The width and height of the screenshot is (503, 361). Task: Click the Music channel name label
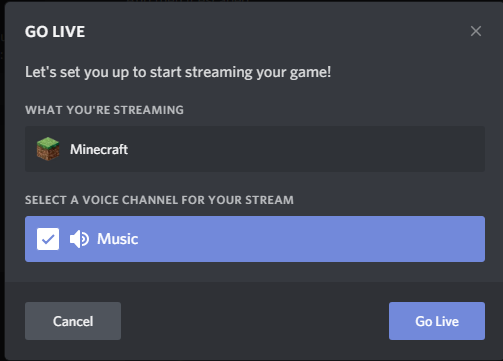(118, 239)
